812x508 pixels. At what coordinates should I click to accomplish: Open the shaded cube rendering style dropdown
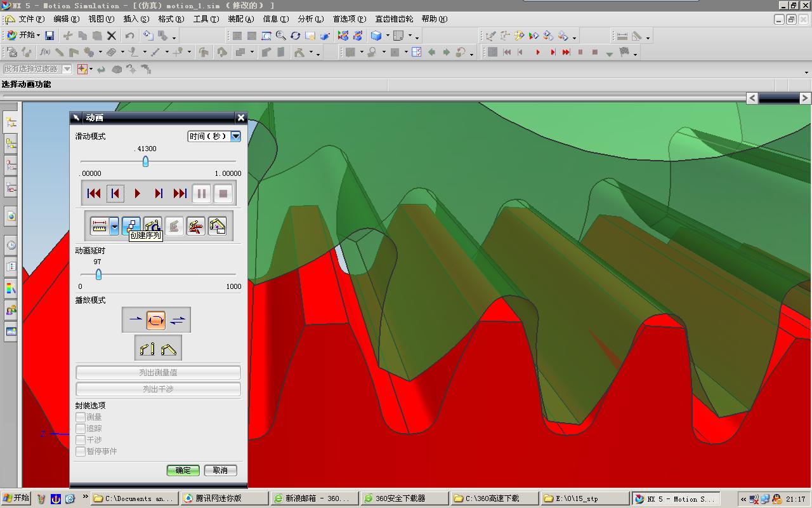(x=387, y=36)
